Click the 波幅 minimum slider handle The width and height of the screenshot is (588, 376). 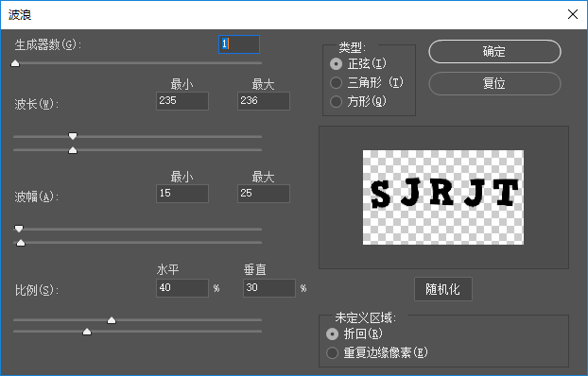point(19,229)
